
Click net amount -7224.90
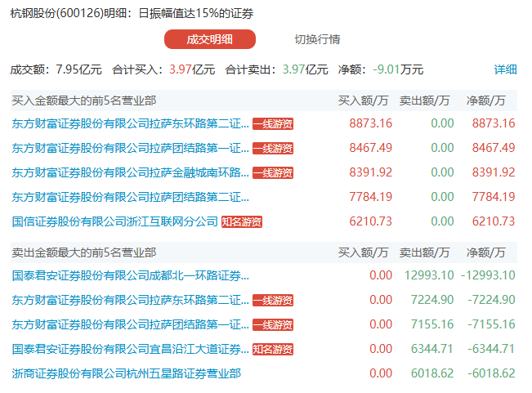[491, 299]
